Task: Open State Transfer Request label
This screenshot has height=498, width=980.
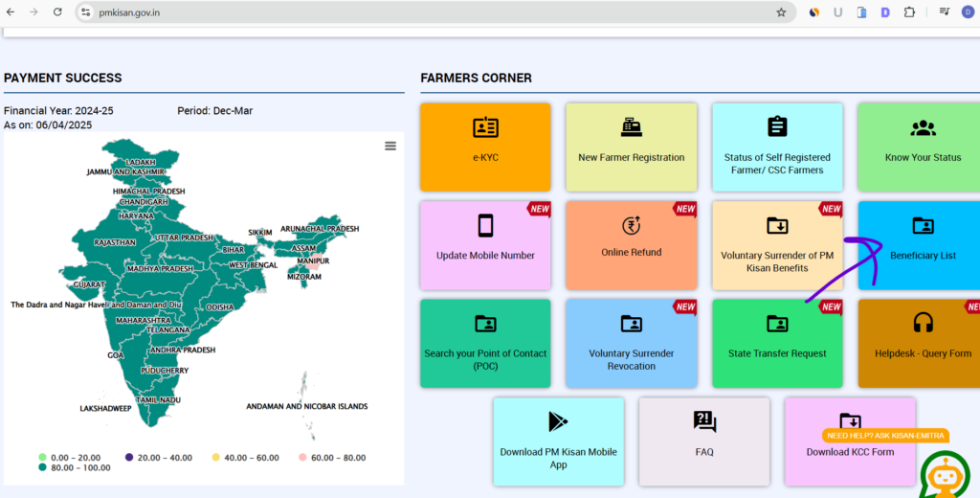Action: point(777,353)
